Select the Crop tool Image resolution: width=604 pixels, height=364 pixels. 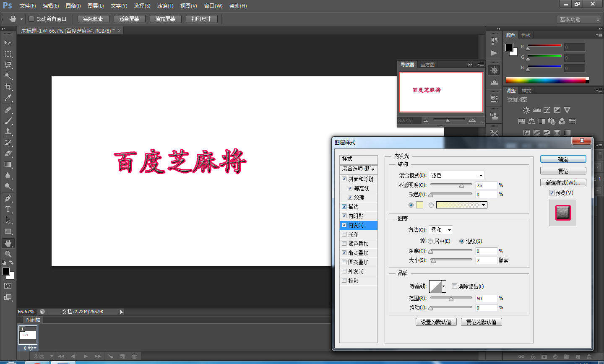(x=8, y=87)
